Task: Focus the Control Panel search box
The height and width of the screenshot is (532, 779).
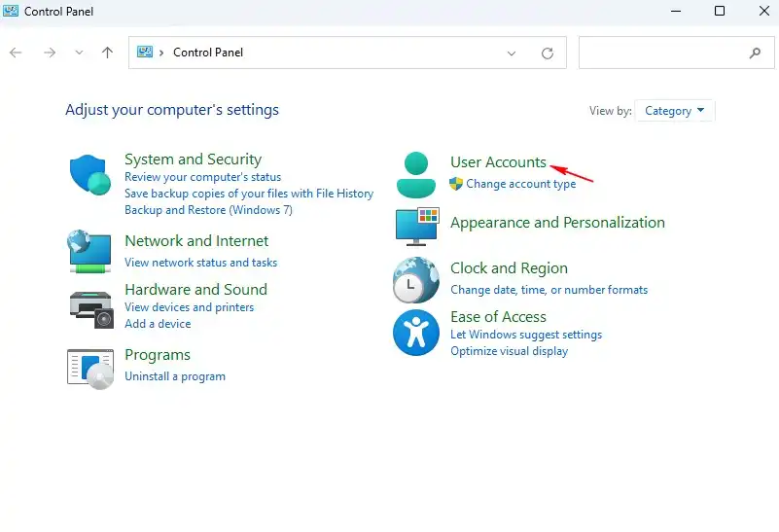Action: pyautogui.click(x=676, y=53)
